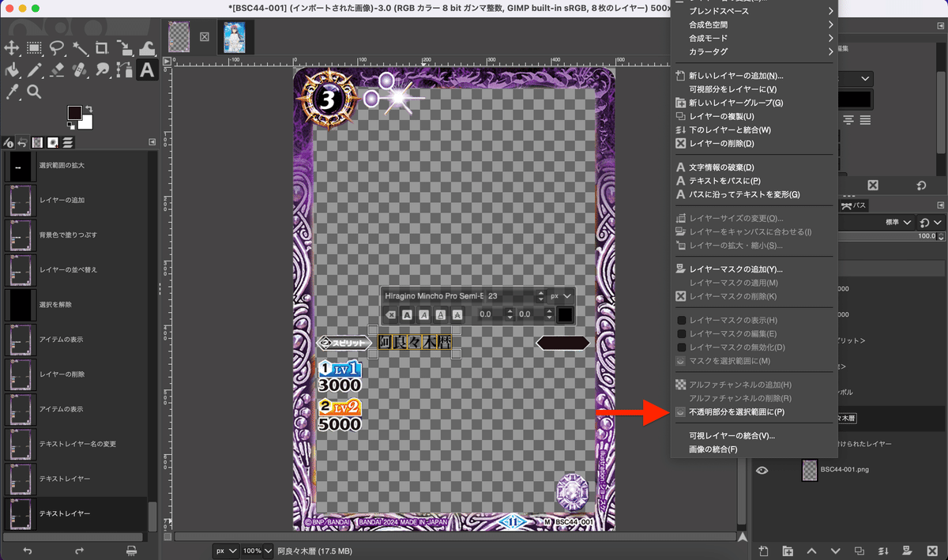Select the Bucket Fill tool
This screenshot has height=560, width=948.
(12, 70)
